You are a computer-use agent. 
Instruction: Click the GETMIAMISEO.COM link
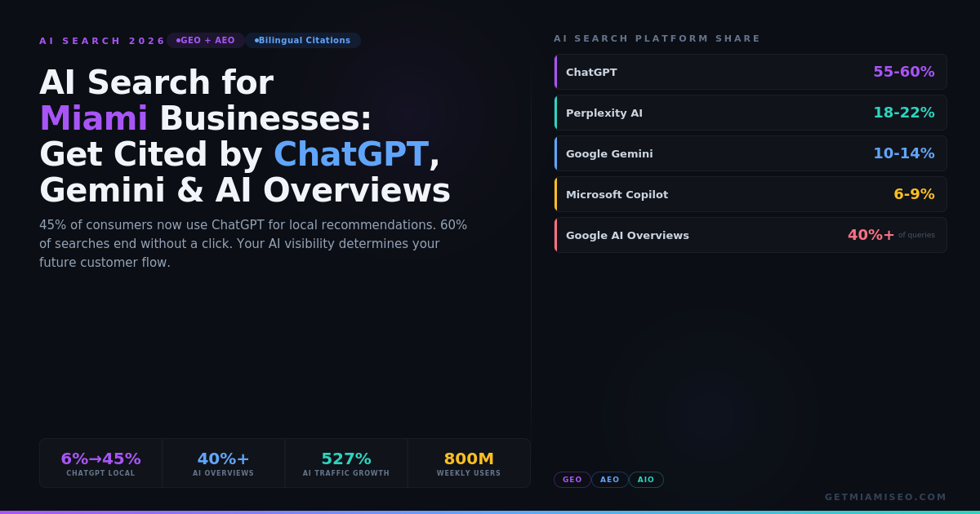pyautogui.click(x=885, y=497)
